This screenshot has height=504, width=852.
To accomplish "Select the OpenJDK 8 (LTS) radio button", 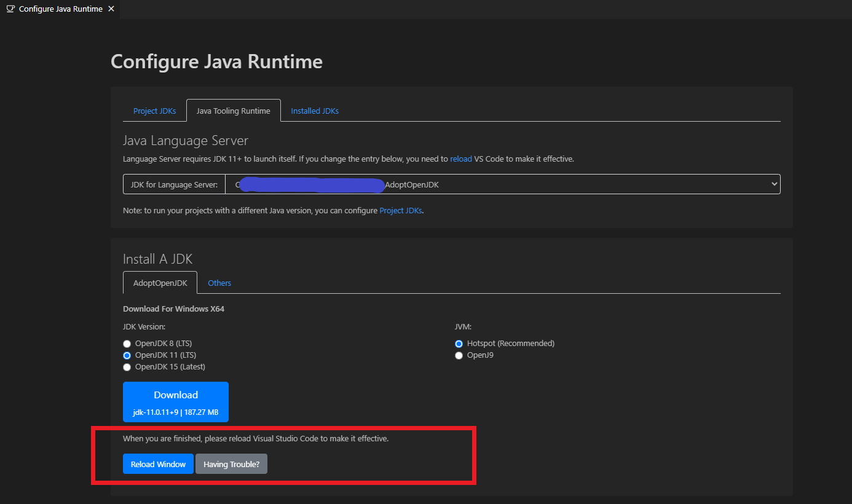I will pos(127,344).
